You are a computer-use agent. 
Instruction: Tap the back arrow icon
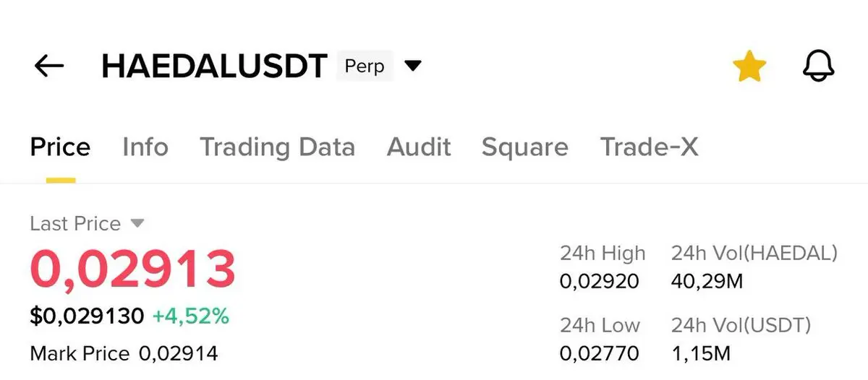(x=49, y=66)
